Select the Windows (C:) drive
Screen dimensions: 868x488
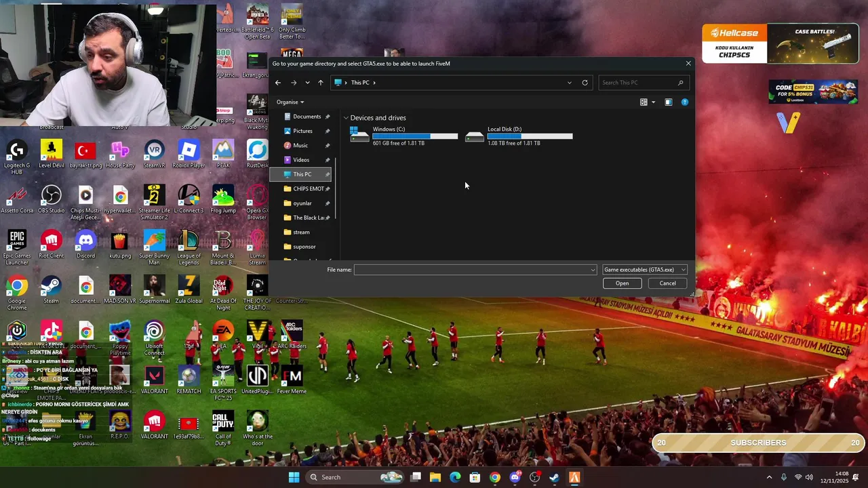click(404, 136)
